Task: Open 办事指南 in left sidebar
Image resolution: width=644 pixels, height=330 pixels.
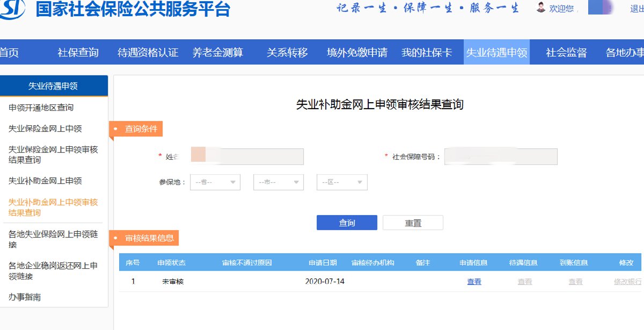Action: point(25,297)
